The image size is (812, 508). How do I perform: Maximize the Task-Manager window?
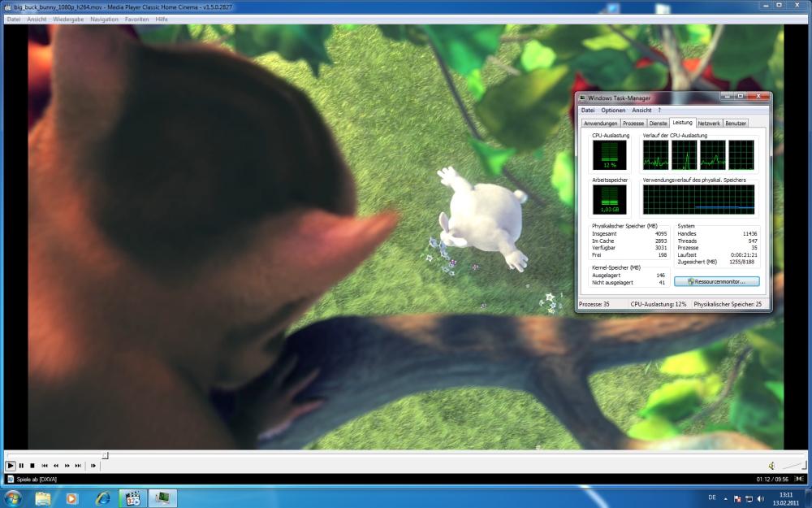[x=741, y=96]
